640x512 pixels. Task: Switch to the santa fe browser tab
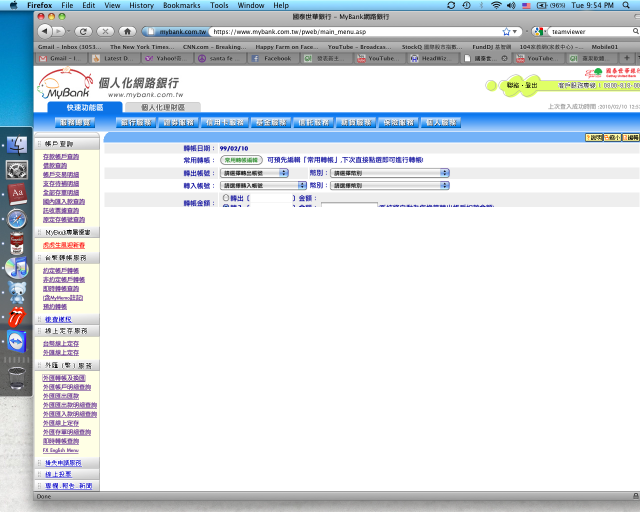pos(221,58)
